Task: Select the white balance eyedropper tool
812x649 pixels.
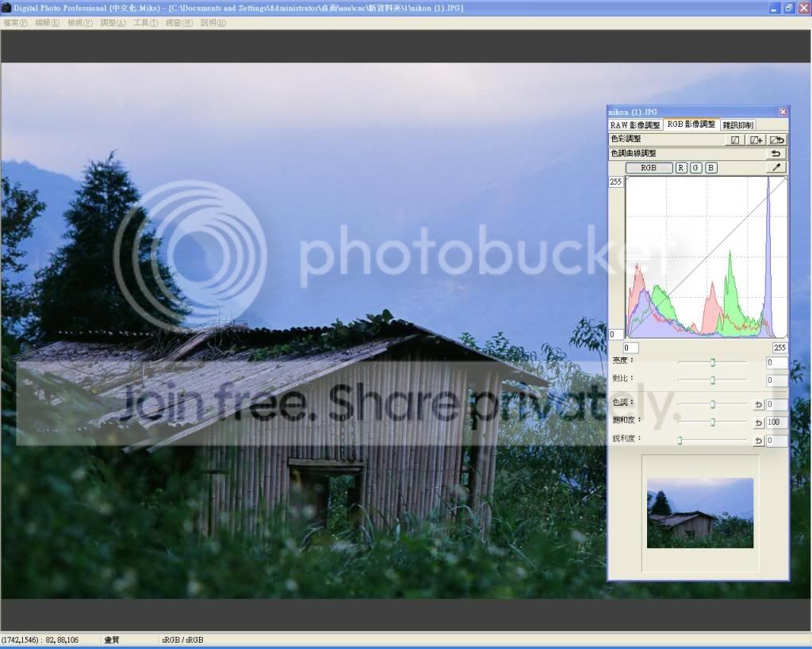Action: (x=777, y=167)
